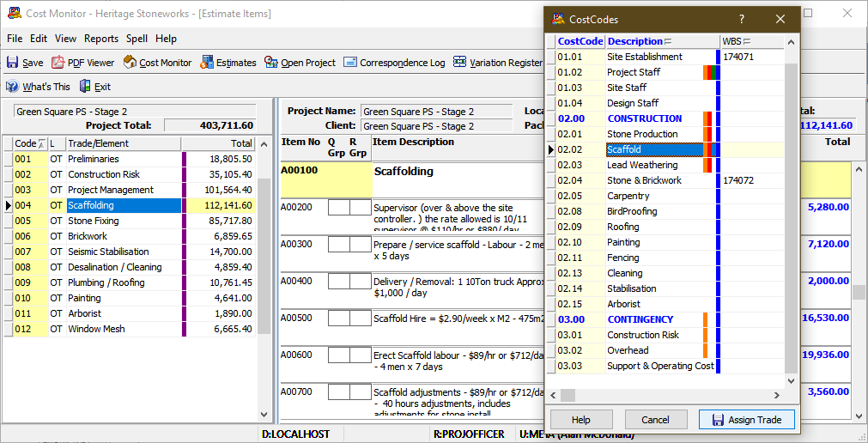Select Support & Operating Cost row

[665, 366]
